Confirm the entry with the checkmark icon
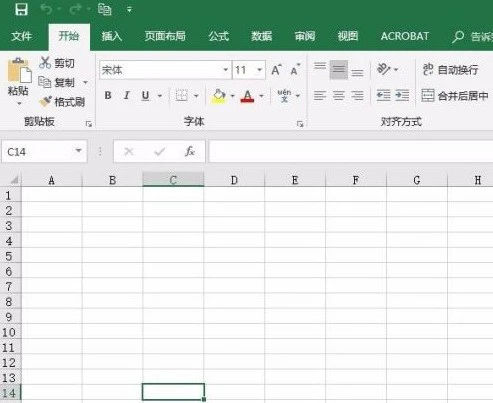This screenshot has width=493, height=403. 159,152
